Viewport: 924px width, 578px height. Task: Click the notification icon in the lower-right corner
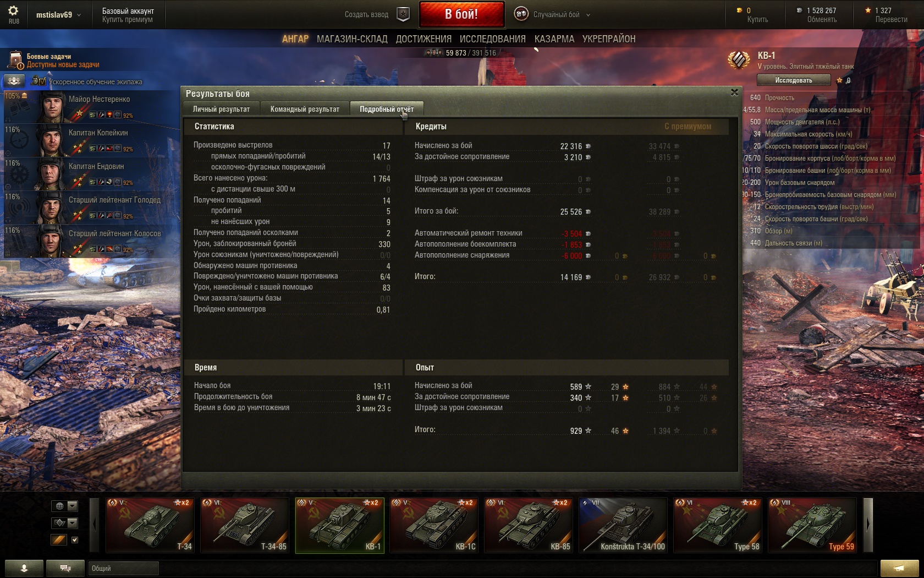click(899, 568)
